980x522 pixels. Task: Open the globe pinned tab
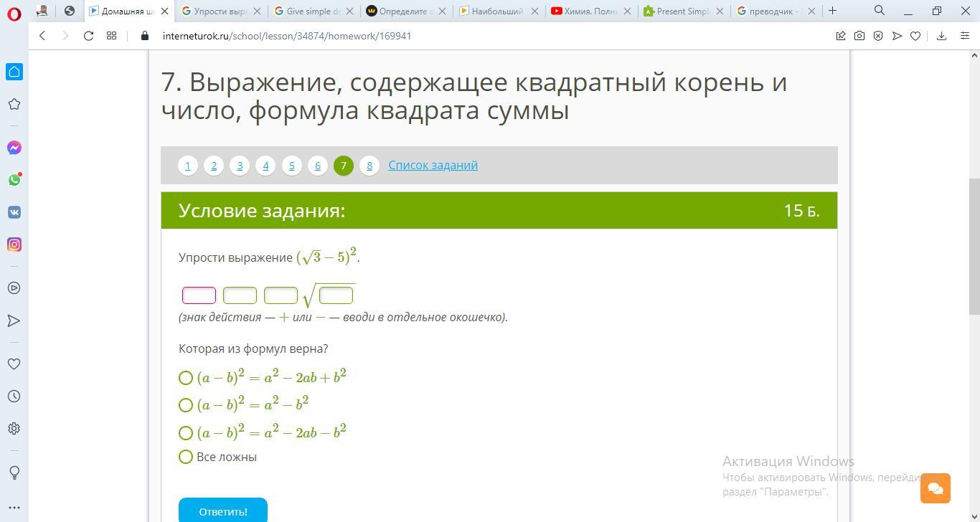pos(70,11)
